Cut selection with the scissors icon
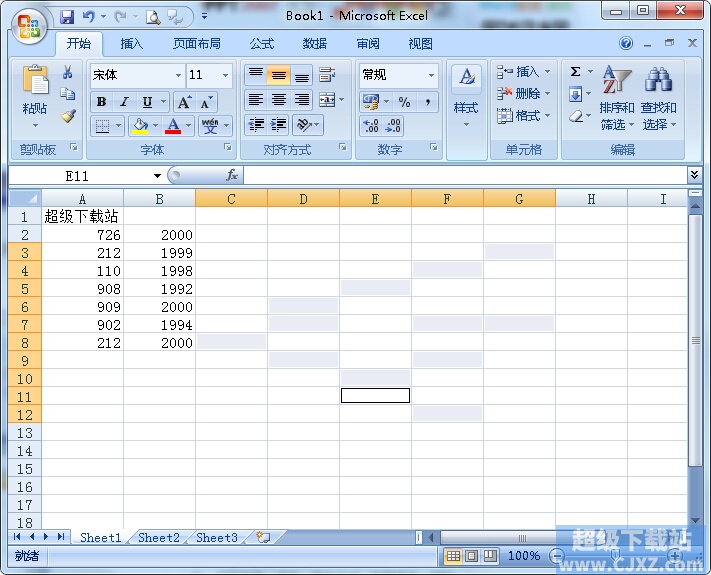 pos(68,72)
